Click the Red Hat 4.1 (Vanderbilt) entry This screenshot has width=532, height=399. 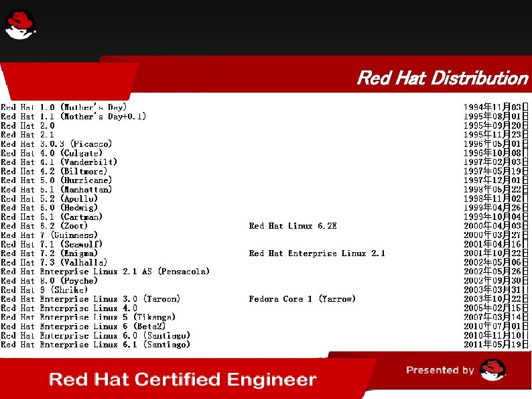(x=59, y=162)
